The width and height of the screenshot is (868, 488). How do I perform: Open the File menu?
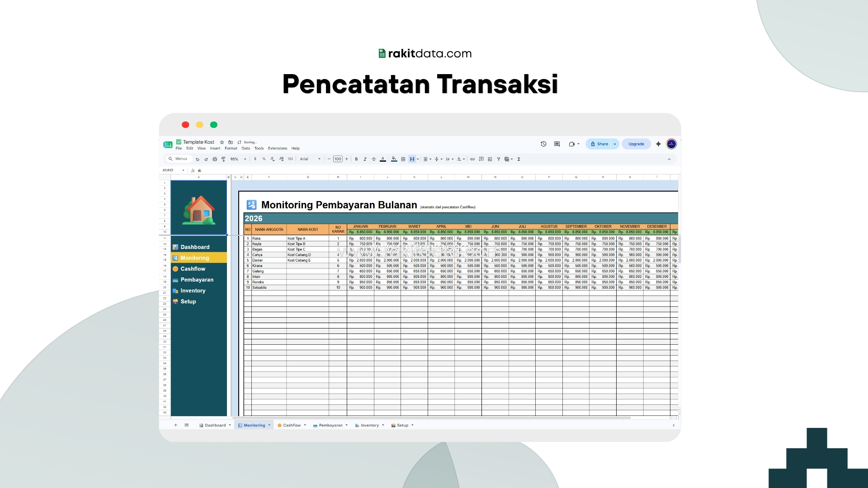[x=179, y=148]
